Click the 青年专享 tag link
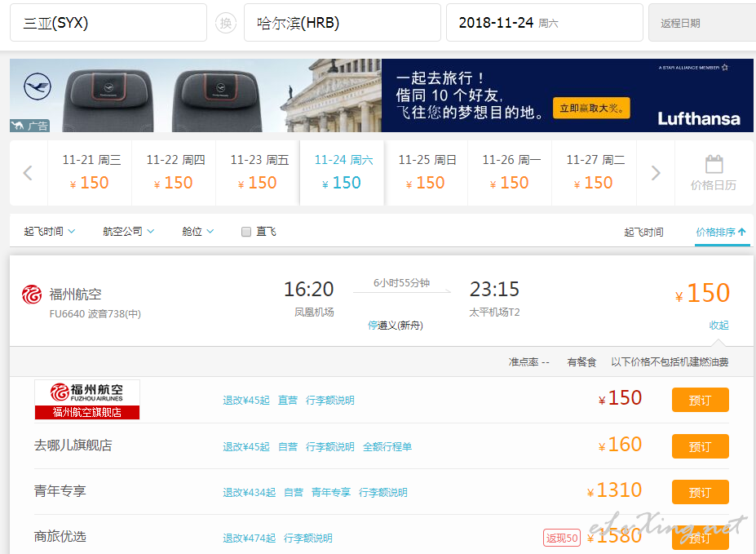The height and width of the screenshot is (554, 756). click(331, 492)
